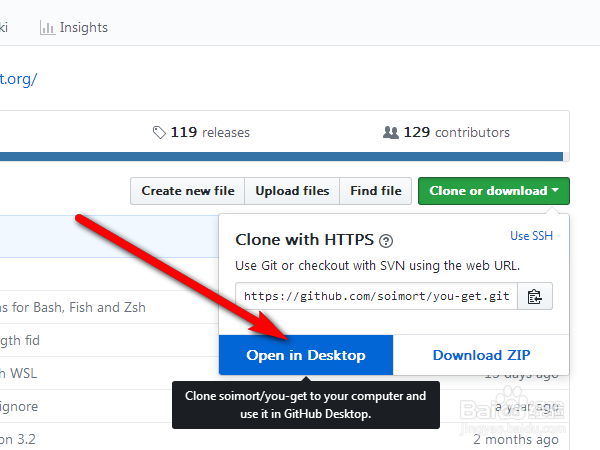Open commit message mentioning Bash, Fish and Zsh
This screenshot has height=450, width=600.
[x=75, y=307]
